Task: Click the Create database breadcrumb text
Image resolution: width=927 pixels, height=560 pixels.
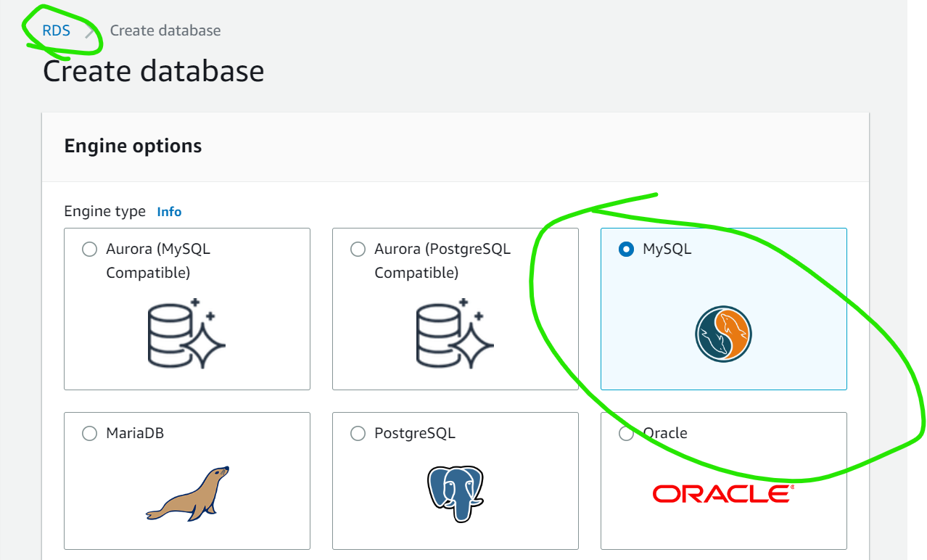Action: click(165, 31)
